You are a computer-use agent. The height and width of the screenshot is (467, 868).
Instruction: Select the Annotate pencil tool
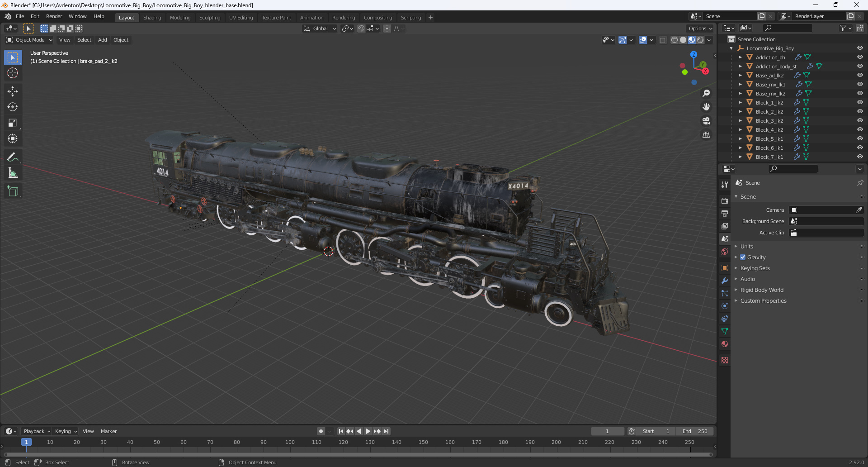point(13,157)
